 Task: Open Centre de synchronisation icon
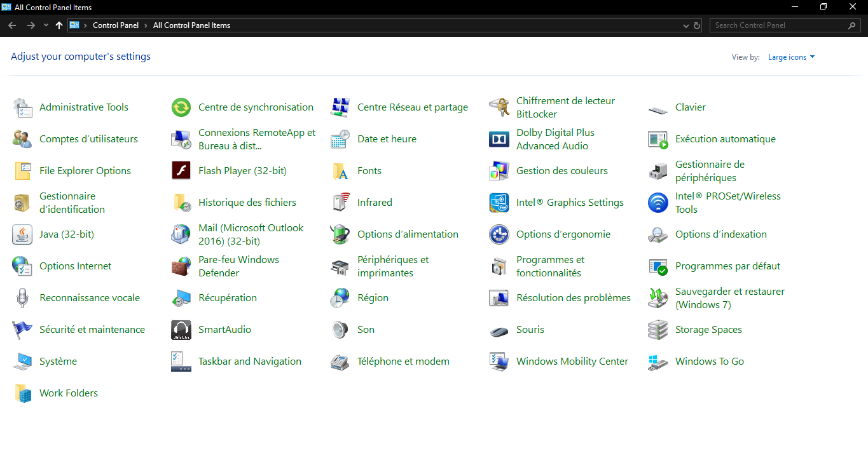[181, 107]
